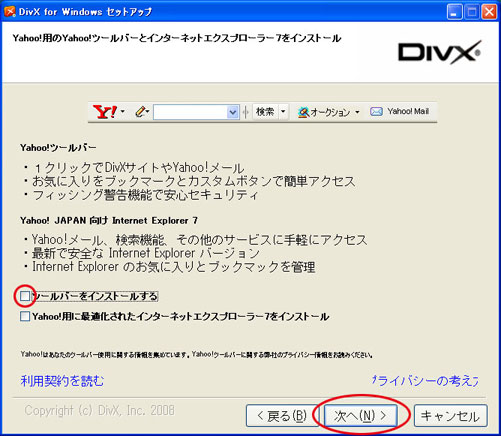Click the Yahoo! Mail envelope icon
This screenshot has height=436, width=501.
[x=376, y=112]
